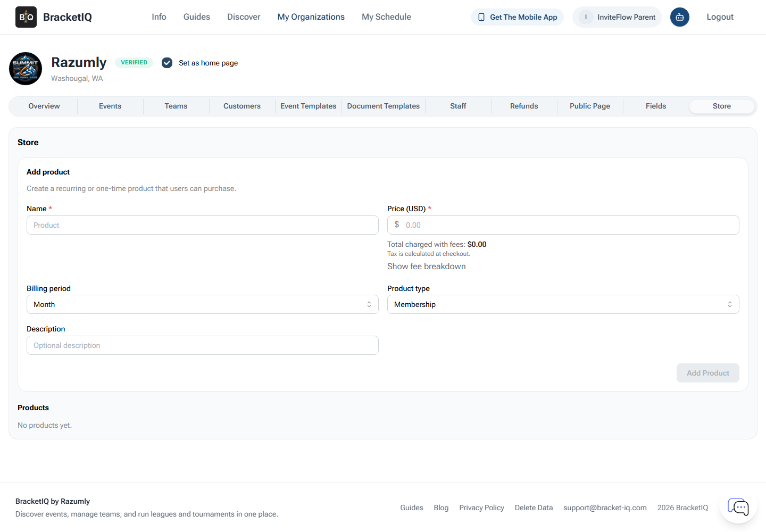This screenshot has height=532, width=766.
Task: Go to the Customers tab
Action: (242, 106)
